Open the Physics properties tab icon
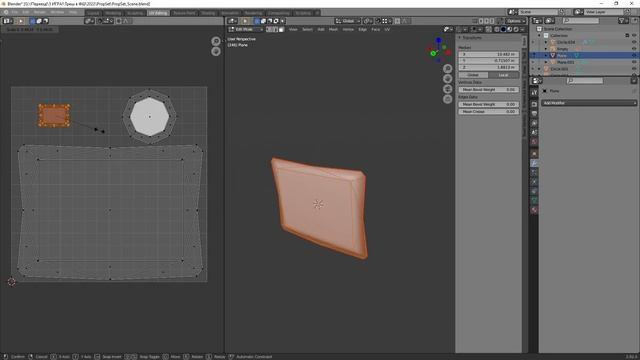Screen dimensions: 640x360 coord(534,182)
